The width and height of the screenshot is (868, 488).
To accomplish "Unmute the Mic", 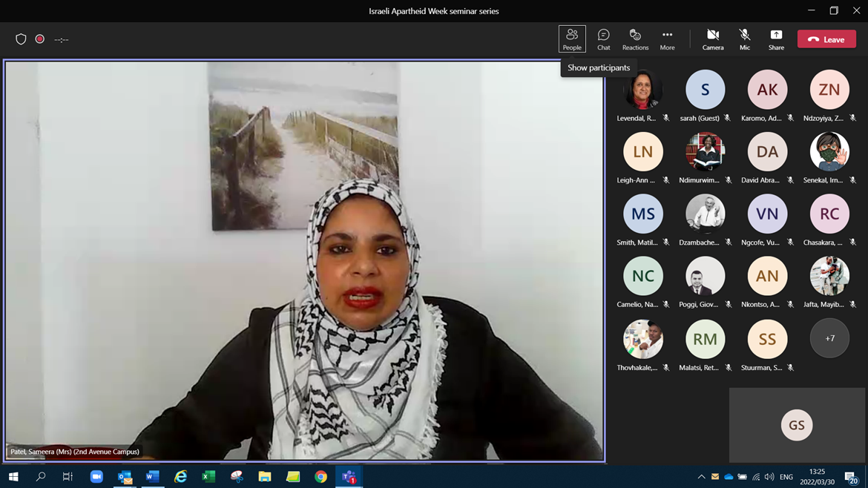I will pos(745,39).
